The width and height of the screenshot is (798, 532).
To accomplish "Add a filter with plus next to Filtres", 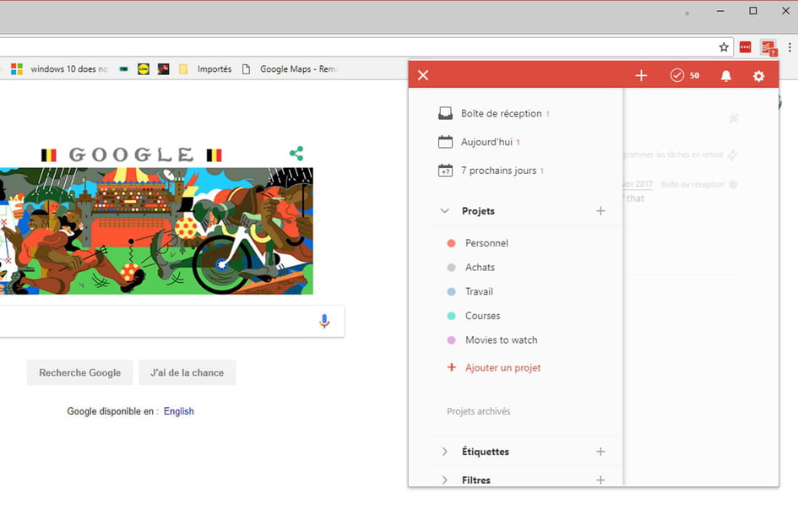I will (600, 480).
